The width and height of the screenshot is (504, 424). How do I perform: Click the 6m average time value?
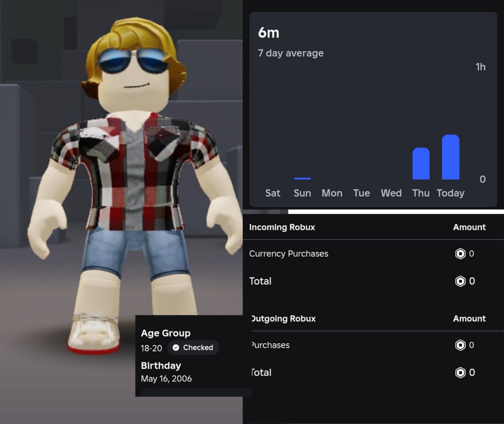(x=268, y=33)
